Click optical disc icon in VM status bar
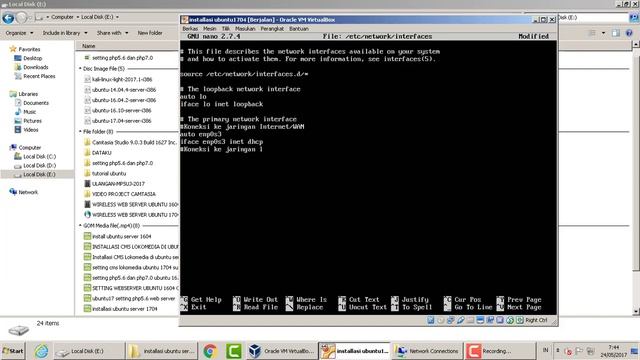The image size is (640, 360). (x=440, y=320)
